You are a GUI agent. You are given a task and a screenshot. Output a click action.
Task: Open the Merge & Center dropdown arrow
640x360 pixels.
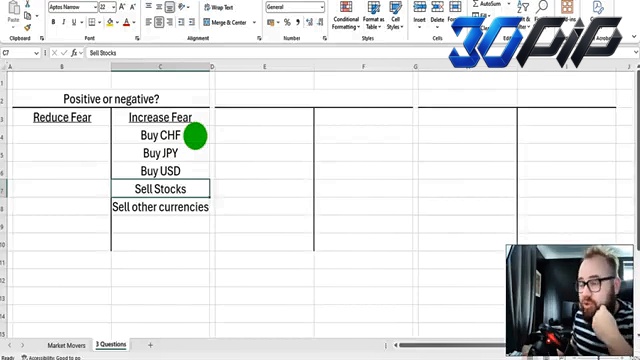tap(254, 22)
